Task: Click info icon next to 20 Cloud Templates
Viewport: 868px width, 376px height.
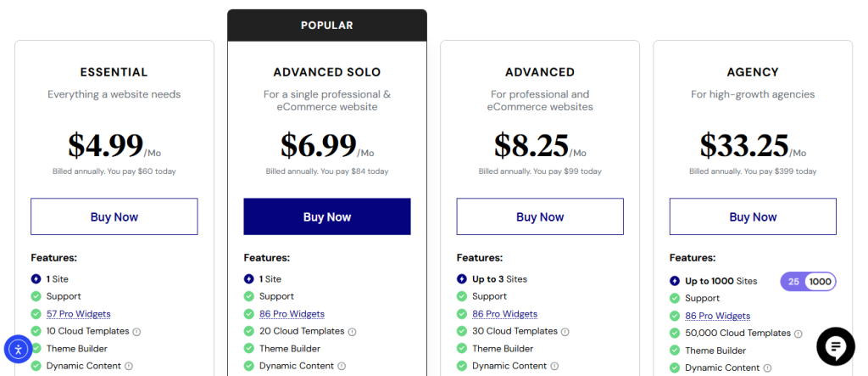Action: (353, 332)
